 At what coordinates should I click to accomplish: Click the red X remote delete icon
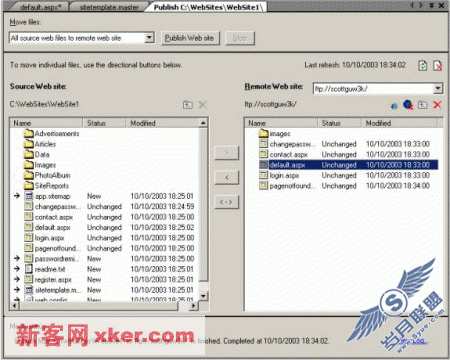[437, 105]
